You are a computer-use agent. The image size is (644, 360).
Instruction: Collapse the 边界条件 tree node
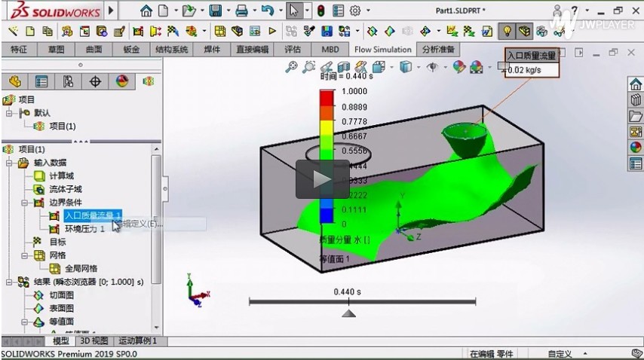(x=24, y=203)
